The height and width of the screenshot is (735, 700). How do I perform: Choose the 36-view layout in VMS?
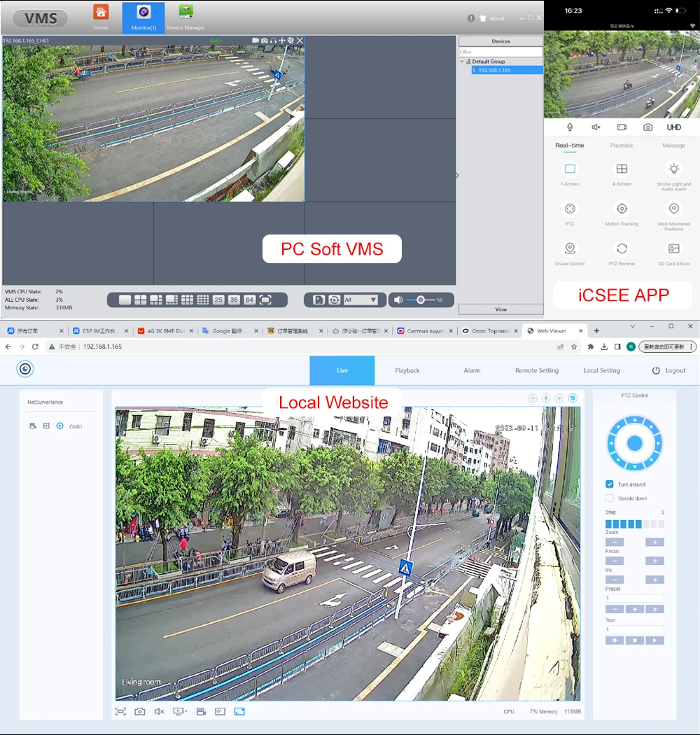click(234, 300)
